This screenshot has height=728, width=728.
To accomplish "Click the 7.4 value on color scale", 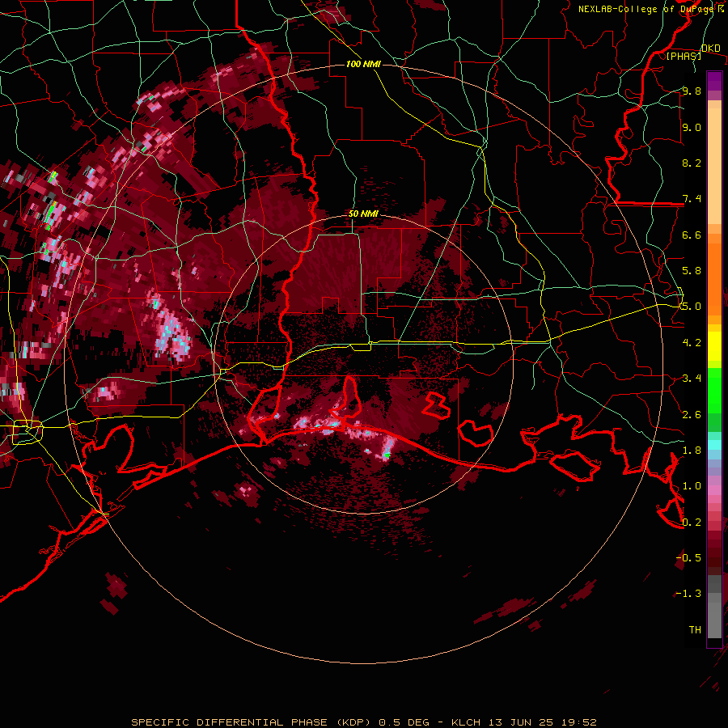I will 692,199.
